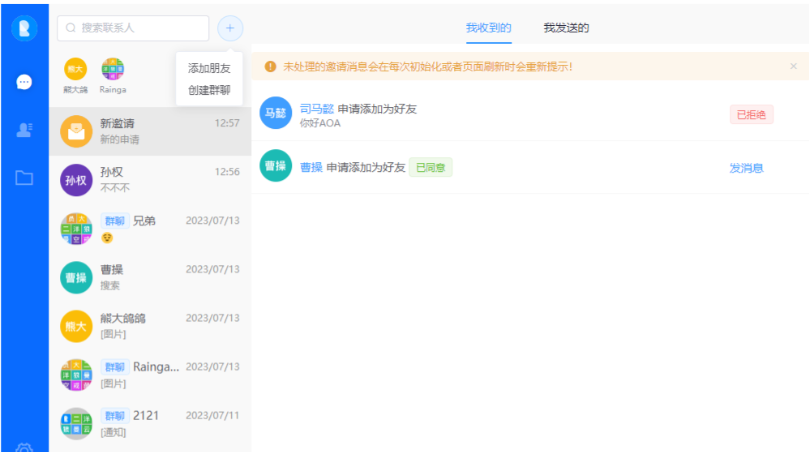
Task: Select 创建群聊 from the popup menu
Action: point(209,90)
